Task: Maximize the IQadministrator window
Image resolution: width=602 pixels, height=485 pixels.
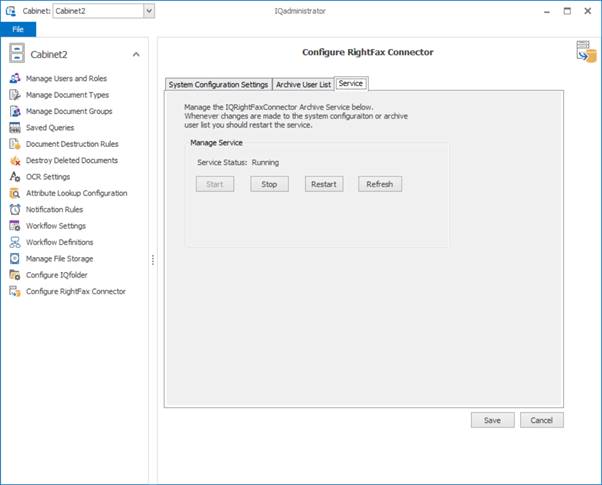Action: [x=567, y=11]
